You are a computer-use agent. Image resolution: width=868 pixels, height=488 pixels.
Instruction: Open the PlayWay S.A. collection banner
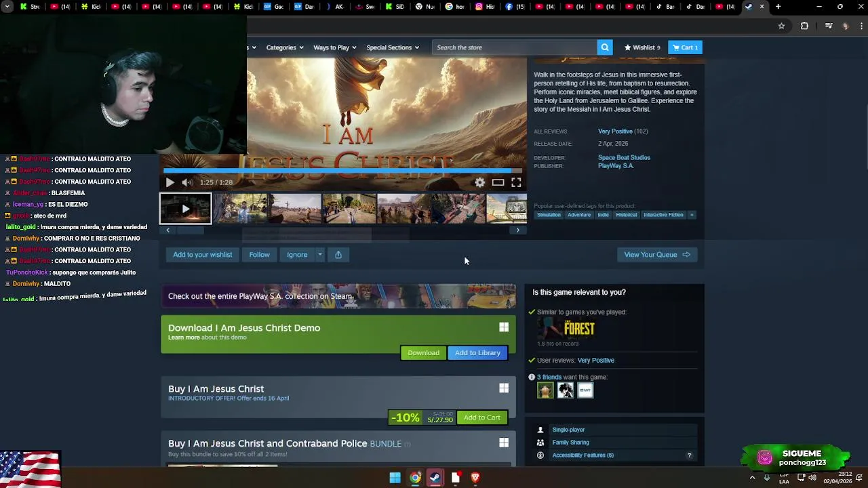[x=338, y=296]
